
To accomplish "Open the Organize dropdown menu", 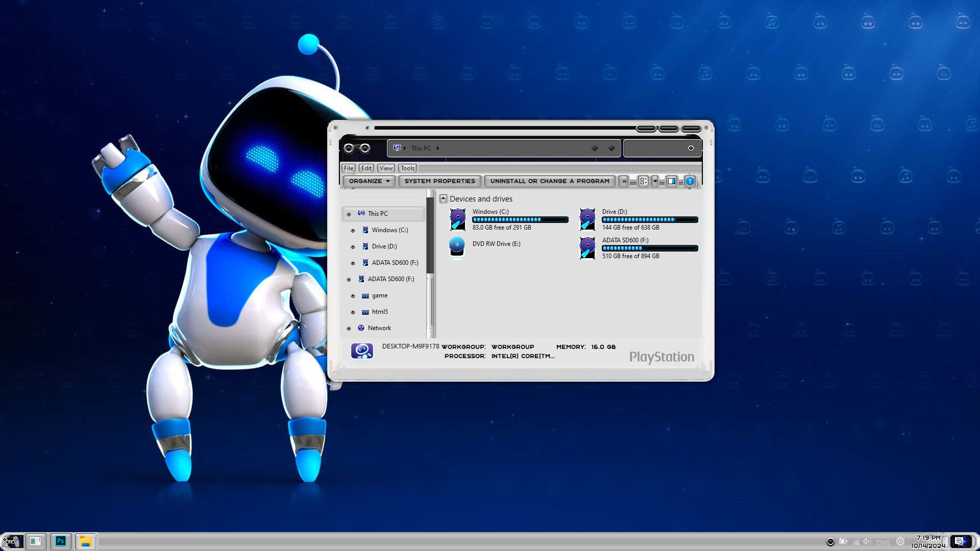I will (369, 181).
